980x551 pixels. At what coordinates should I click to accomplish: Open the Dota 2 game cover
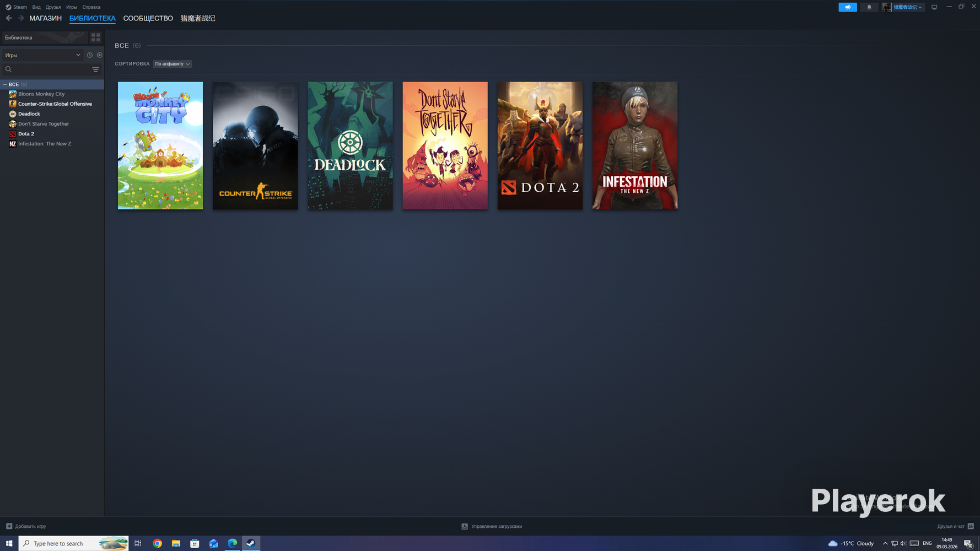point(540,145)
